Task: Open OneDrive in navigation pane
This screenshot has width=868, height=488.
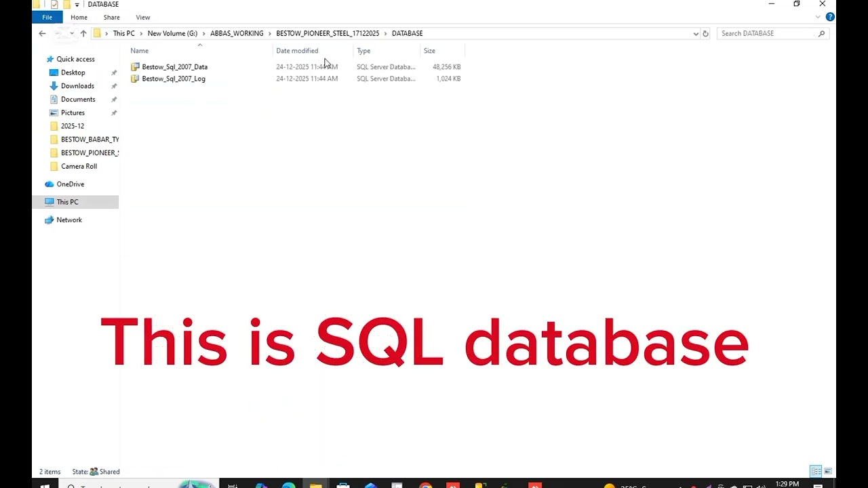Action: (71, 184)
